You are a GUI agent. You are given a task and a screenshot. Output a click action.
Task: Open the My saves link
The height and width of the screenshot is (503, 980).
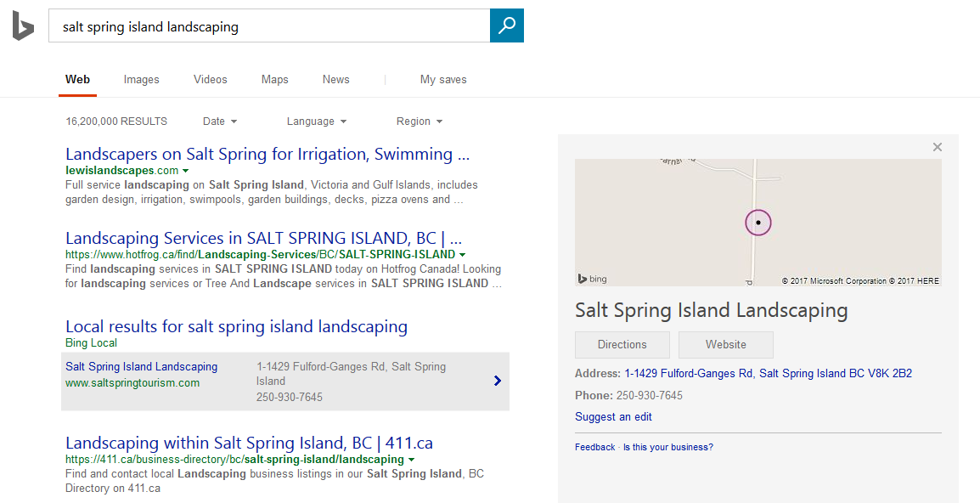point(443,79)
